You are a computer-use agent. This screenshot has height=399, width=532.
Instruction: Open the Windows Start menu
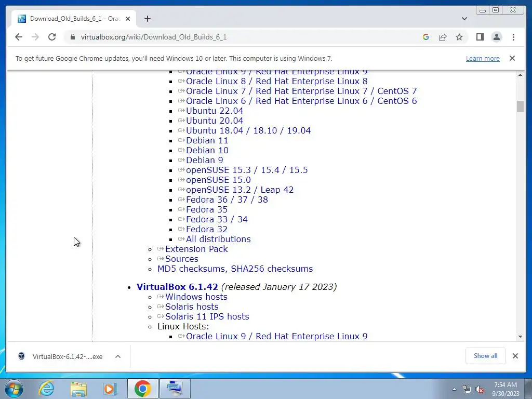click(x=13, y=389)
